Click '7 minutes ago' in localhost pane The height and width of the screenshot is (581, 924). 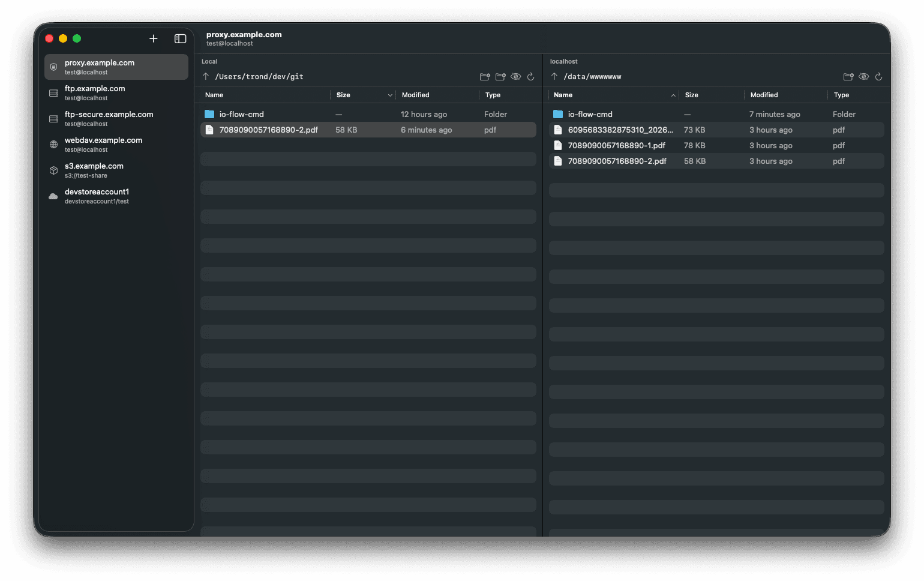775,114
